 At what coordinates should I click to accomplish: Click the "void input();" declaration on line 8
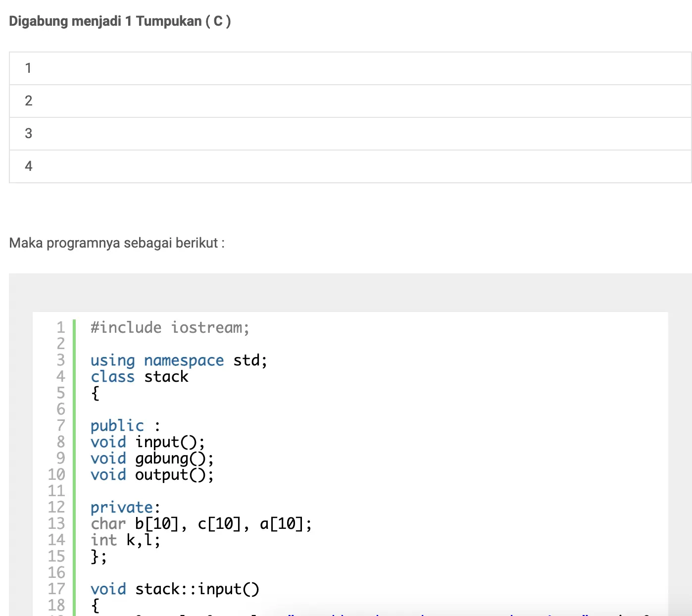[148, 442]
